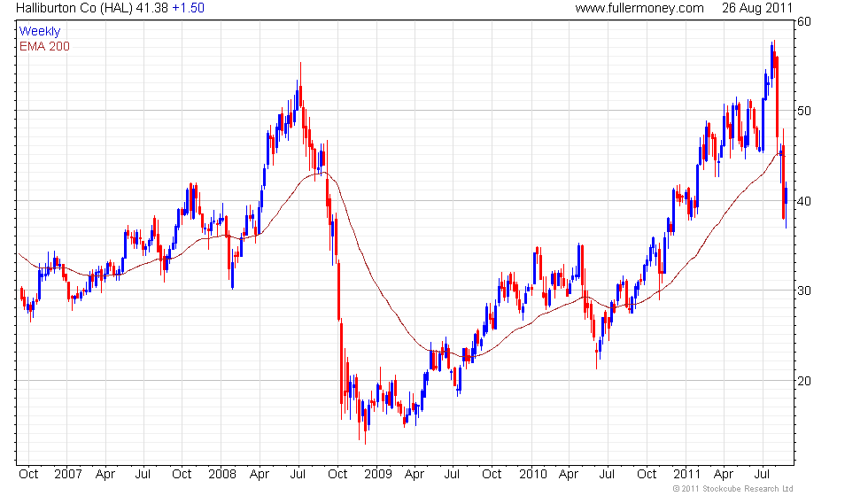Click the 41.38 last price value
Viewport: 868px width, 496px height.
coord(152,8)
